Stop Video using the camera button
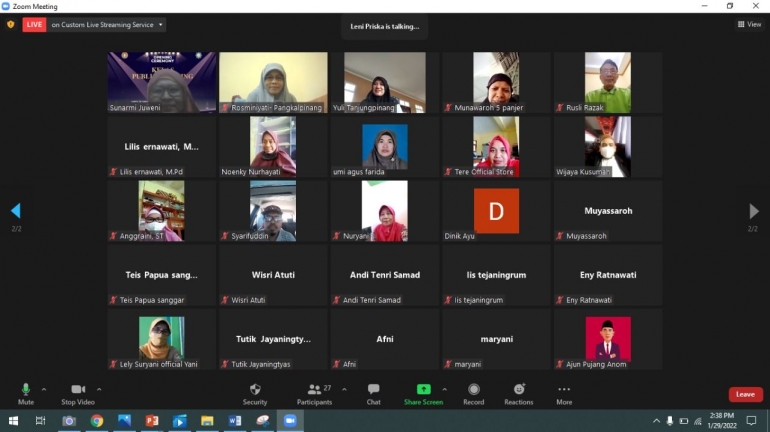 point(78,391)
